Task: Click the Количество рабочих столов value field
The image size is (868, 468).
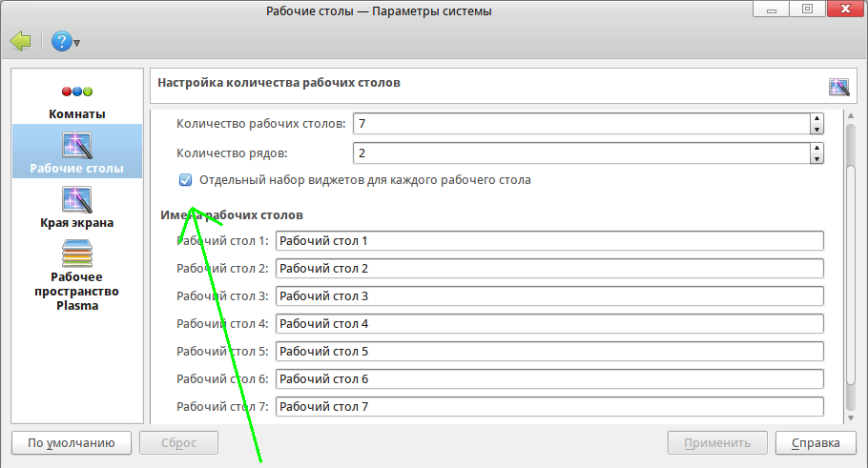Action: click(581, 123)
